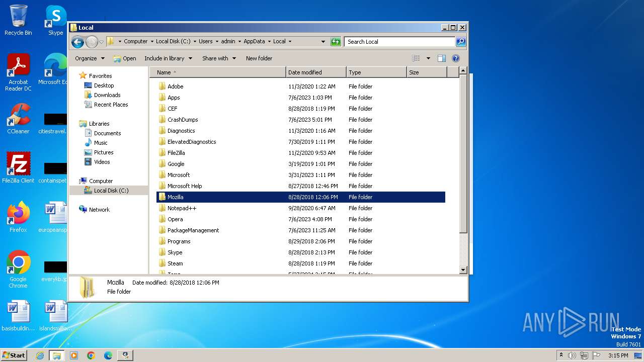
Task: Open Internet Explorer from taskbar
Action: pyautogui.click(x=40, y=355)
